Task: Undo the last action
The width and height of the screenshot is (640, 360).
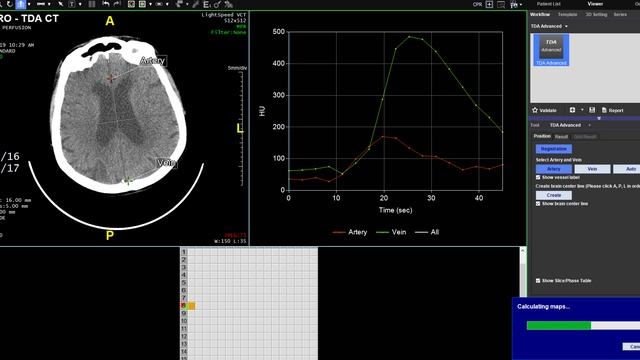Action: tap(106, 4)
